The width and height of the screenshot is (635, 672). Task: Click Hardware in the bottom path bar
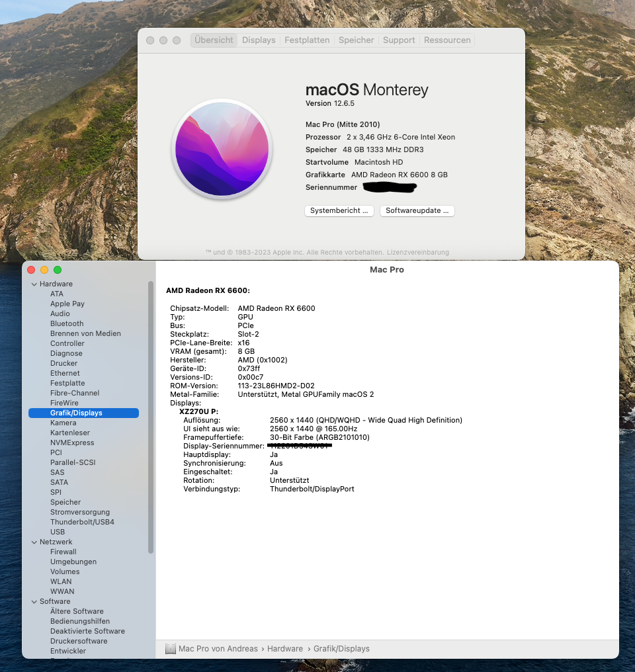point(285,649)
